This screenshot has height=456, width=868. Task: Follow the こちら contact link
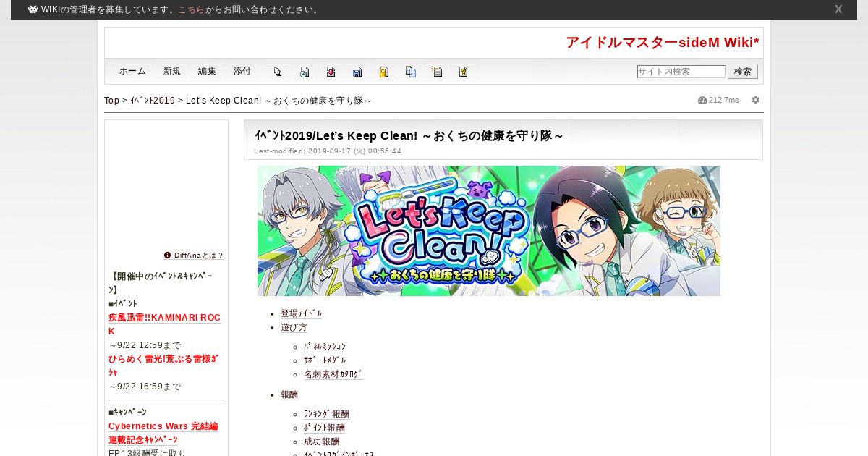[x=192, y=9]
